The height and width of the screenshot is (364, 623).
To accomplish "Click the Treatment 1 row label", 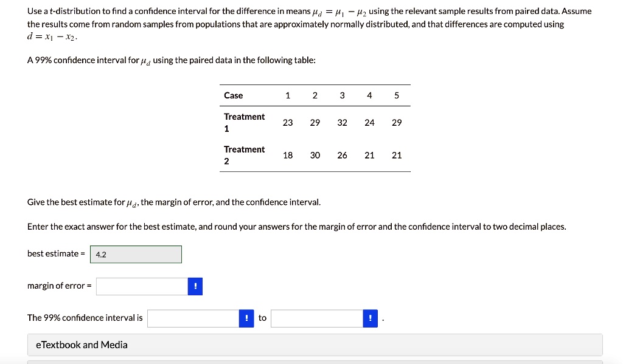I will (x=244, y=122).
